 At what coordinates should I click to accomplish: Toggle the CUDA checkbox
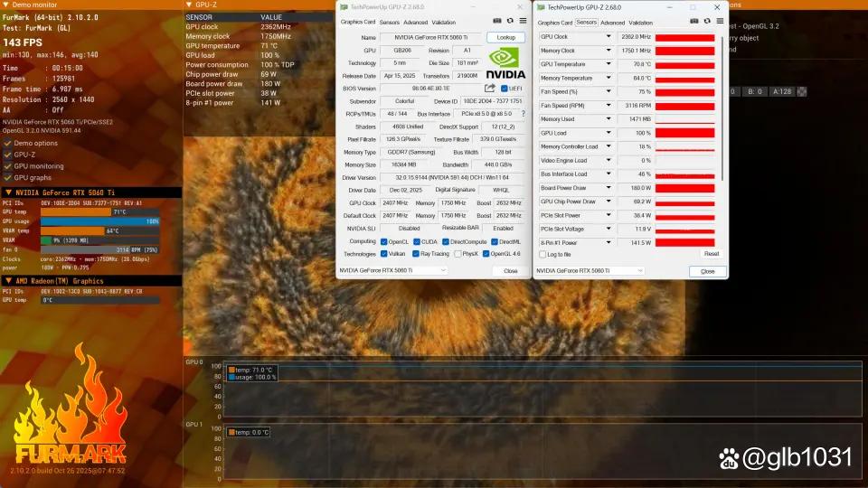click(416, 242)
